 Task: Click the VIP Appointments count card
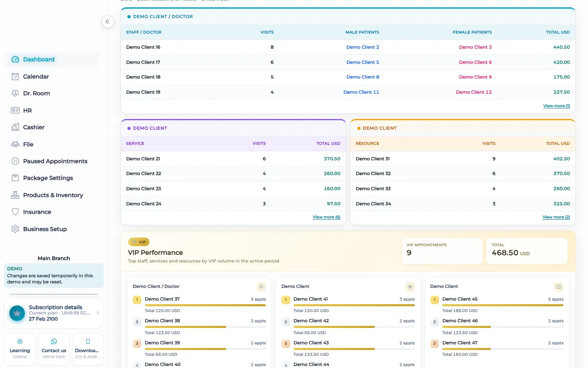point(442,251)
